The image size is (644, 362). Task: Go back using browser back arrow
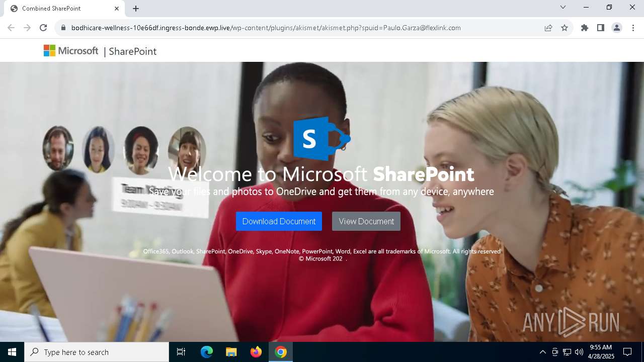coord(11,28)
